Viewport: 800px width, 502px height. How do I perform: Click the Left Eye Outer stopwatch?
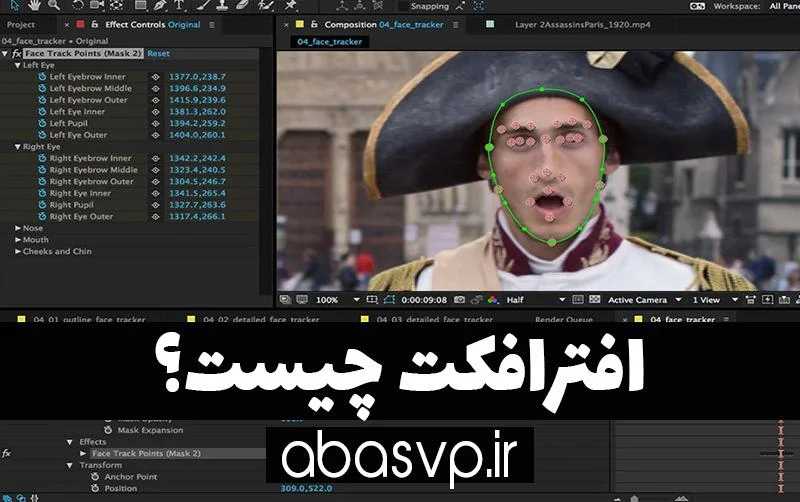click(42, 135)
